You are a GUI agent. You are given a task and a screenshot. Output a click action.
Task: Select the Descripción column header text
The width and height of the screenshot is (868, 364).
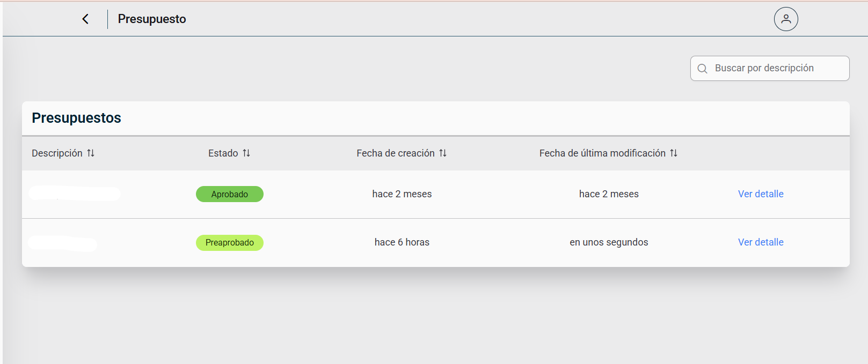point(57,153)
